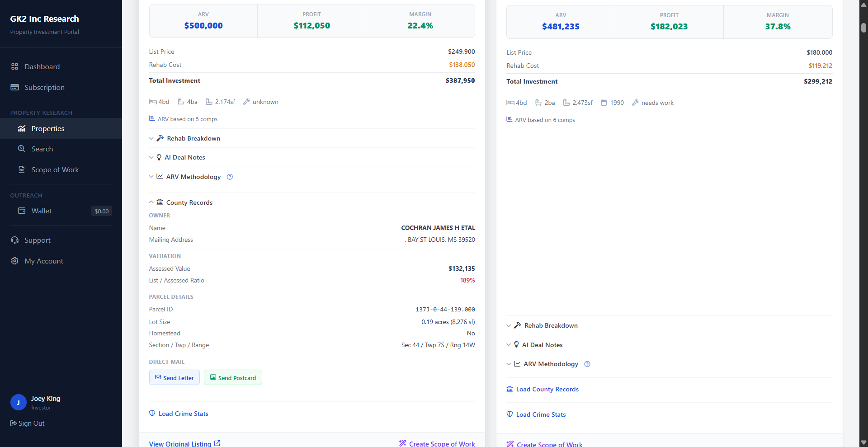The image size is (868, 447).
Task: Click the Support headset icon
Action: tap(14, 240)
